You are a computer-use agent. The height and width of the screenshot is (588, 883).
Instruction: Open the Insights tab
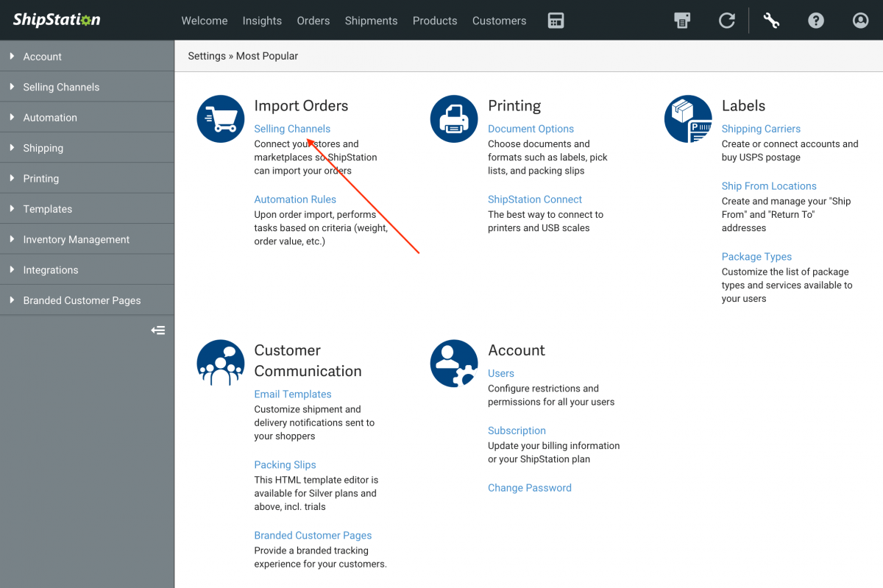pos(262,21)
